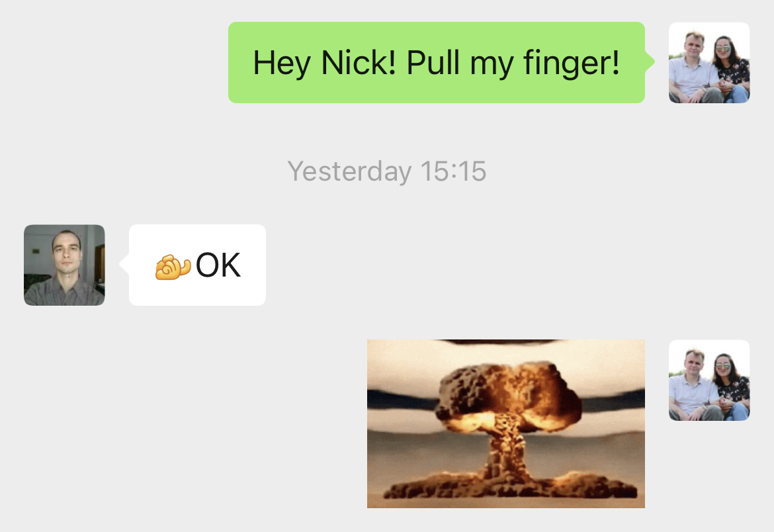Click the fist emoji in the OK message
Viewport: 774px width, 532px height.
[173, 267]
